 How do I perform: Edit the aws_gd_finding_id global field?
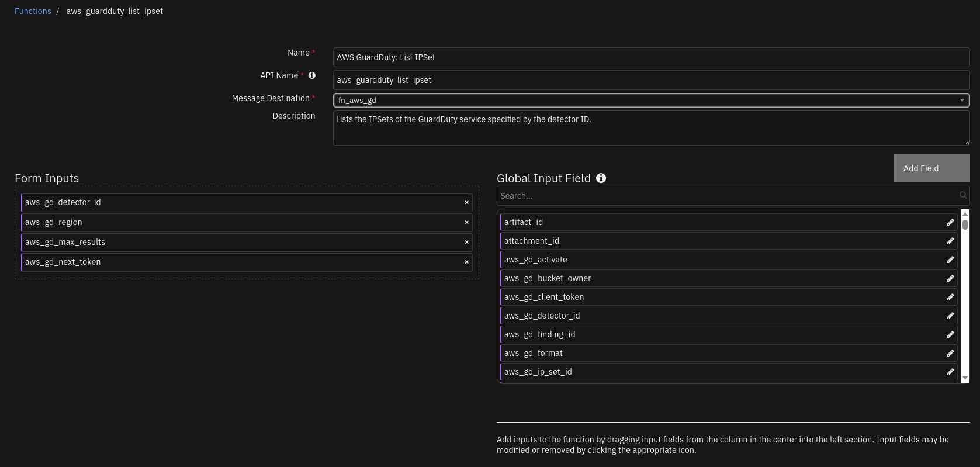coord(950,334)
